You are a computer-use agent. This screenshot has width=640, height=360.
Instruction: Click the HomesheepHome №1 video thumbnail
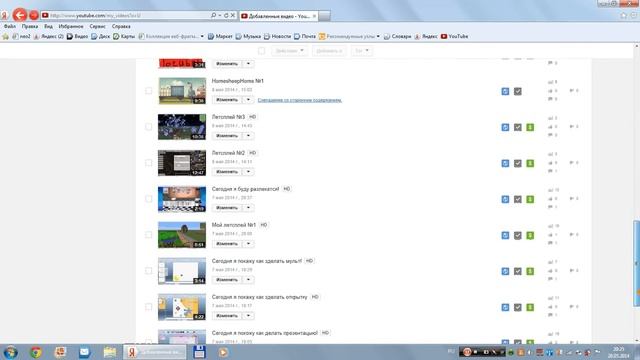[182, 91]
